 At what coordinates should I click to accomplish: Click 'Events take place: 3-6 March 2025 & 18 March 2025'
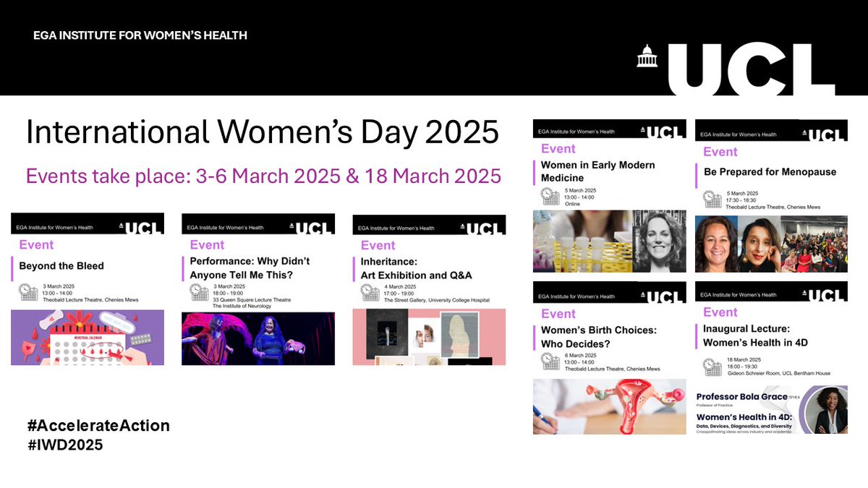(x=263, y=176)
